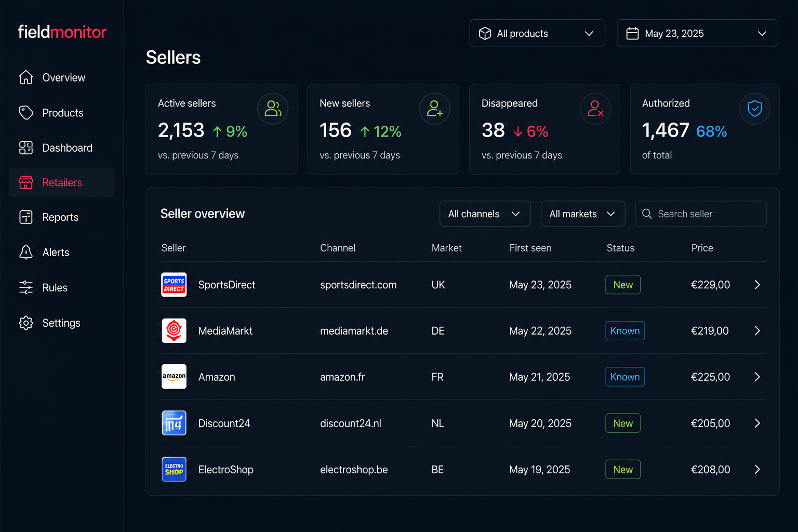The width and height of the screenshot is (798, 532).
Task: Open Products menu item
Action: tap(62, 113)
